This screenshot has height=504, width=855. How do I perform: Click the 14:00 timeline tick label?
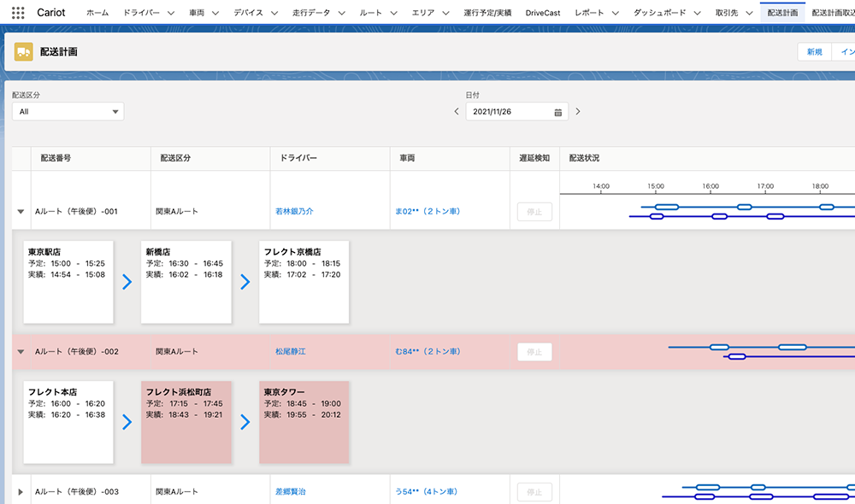[601, 186]
